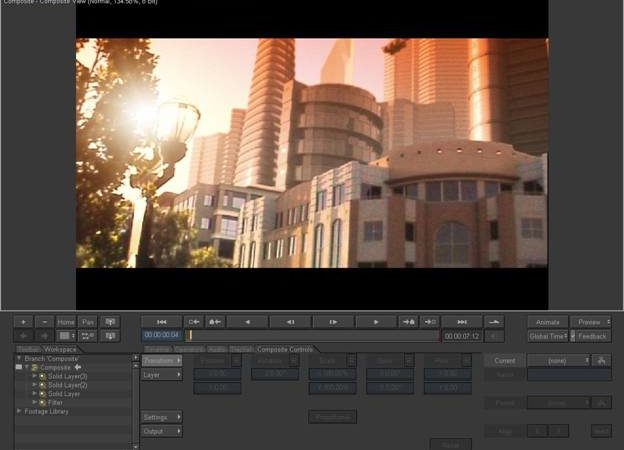Image resolution: width=624 pixels, height=450 pixels.
Task: Zoom out with the minus button
Action: [45, 322]
